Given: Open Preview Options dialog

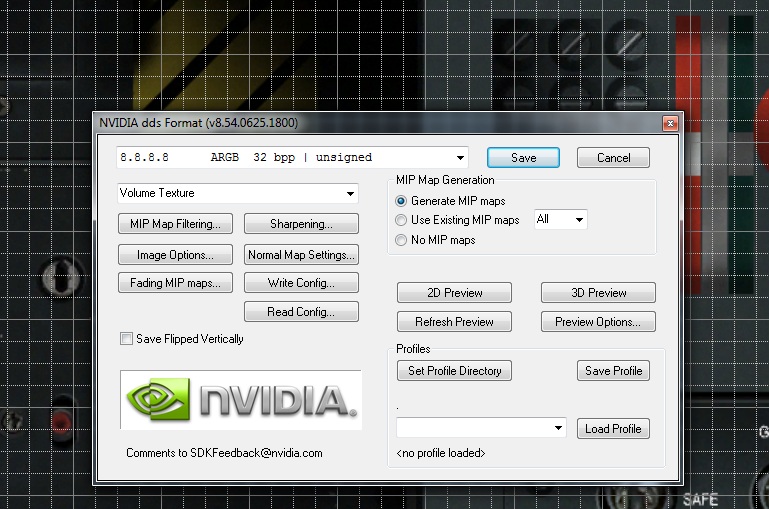Looking at the screenshot, I should point(598,322).
